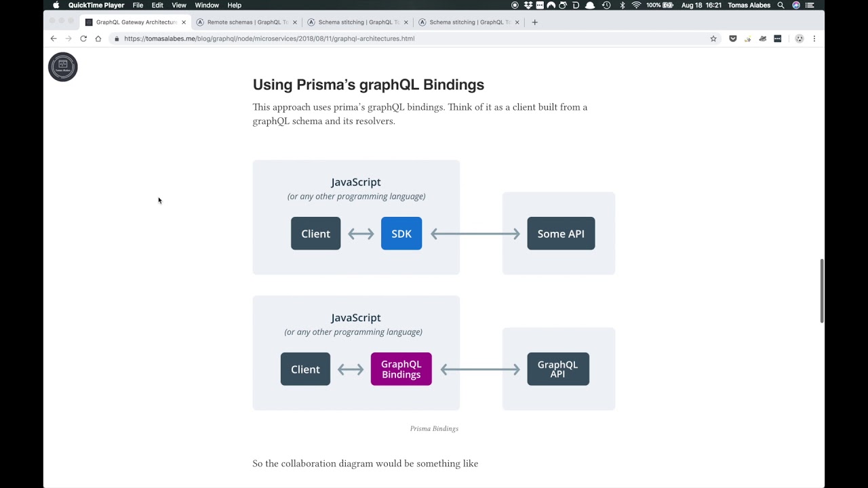Screen dimensions: 868x488
Task: Go to the browser home page
Action: [x=98, y=39]
